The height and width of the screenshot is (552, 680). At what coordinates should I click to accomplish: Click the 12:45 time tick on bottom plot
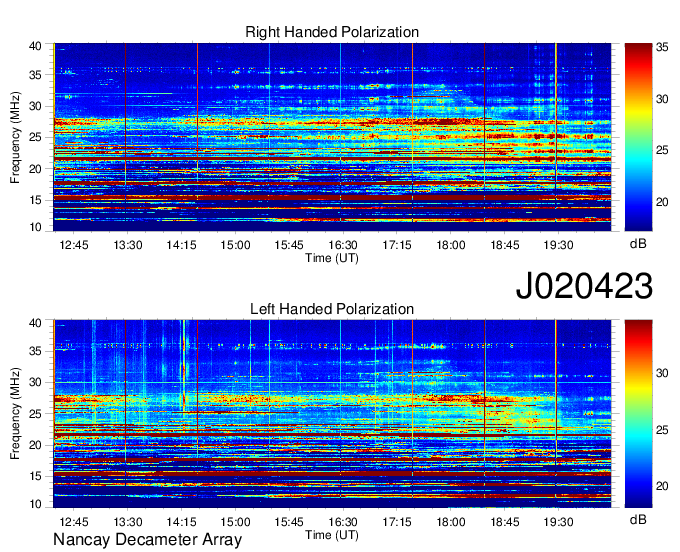click(x=74, y=522)
